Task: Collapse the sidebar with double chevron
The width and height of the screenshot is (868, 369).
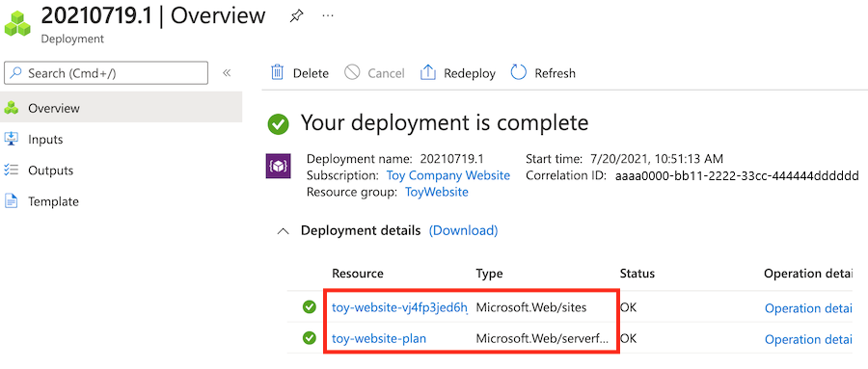Action: pos(227,73)
